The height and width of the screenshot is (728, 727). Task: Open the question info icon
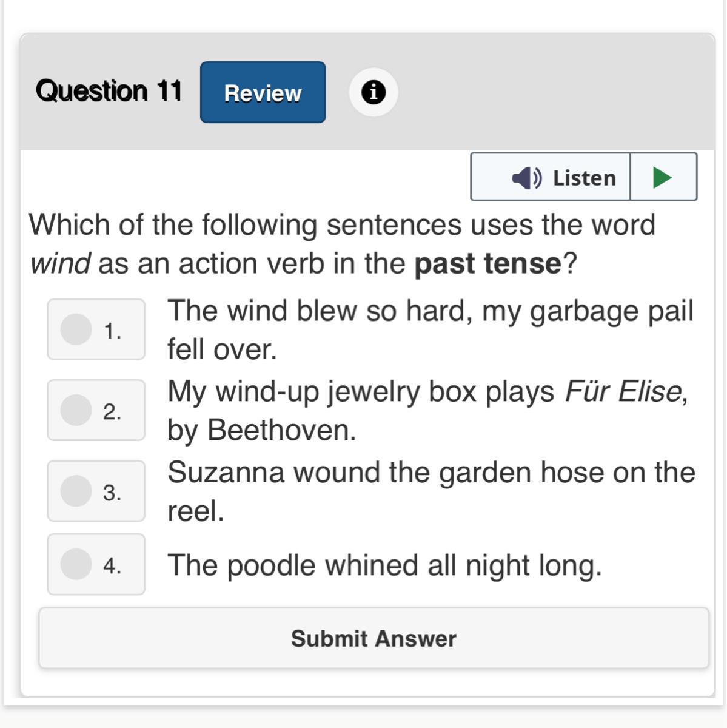click(x=374, y=92)
